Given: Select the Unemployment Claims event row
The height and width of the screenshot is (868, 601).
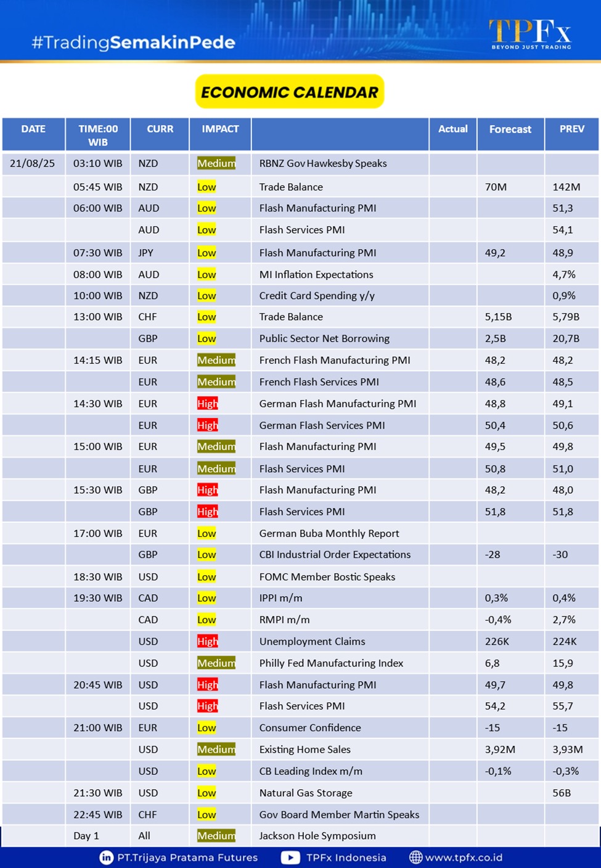Looking at the screenshot, I should [x=312, y=641].
